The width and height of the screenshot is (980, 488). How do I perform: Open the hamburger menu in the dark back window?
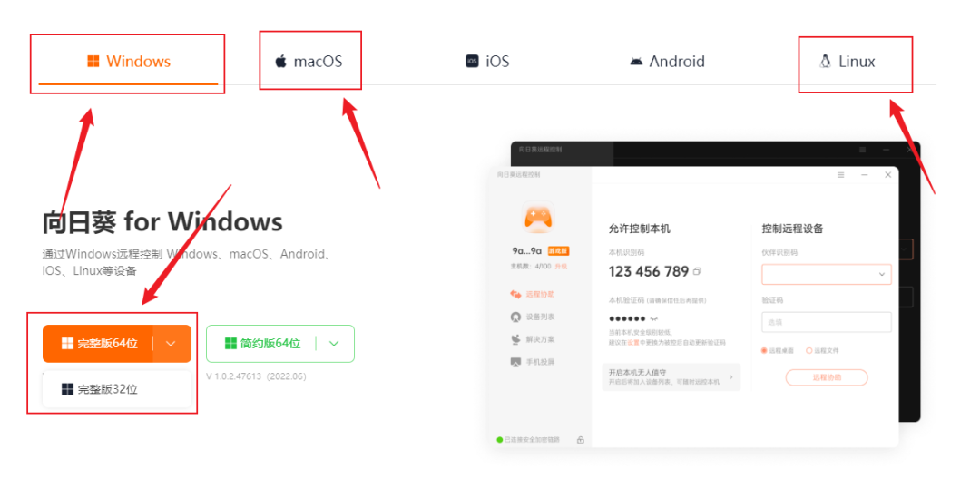pyautogui.click(x=863, y=150)
